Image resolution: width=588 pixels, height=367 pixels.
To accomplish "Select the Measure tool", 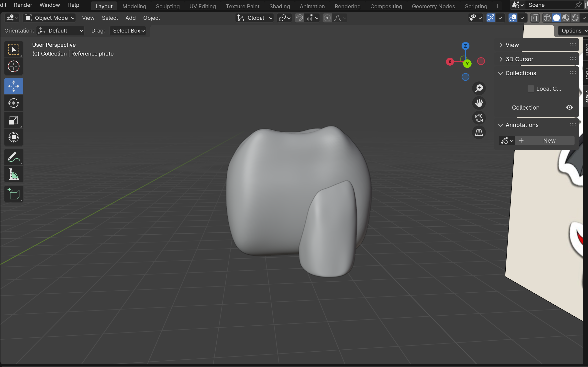I will click(14, 174).
